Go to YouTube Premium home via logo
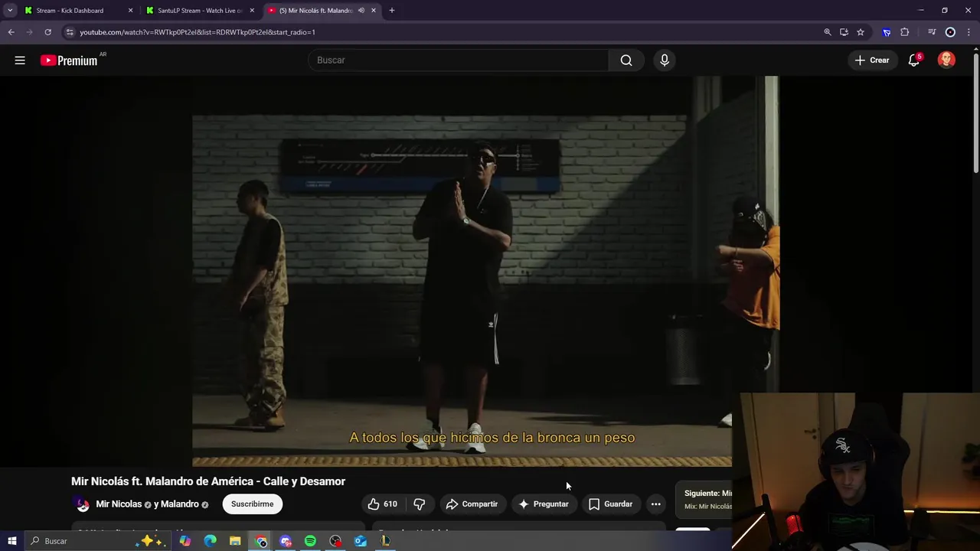Screen dimensions: 980x551 coord(69,60)
